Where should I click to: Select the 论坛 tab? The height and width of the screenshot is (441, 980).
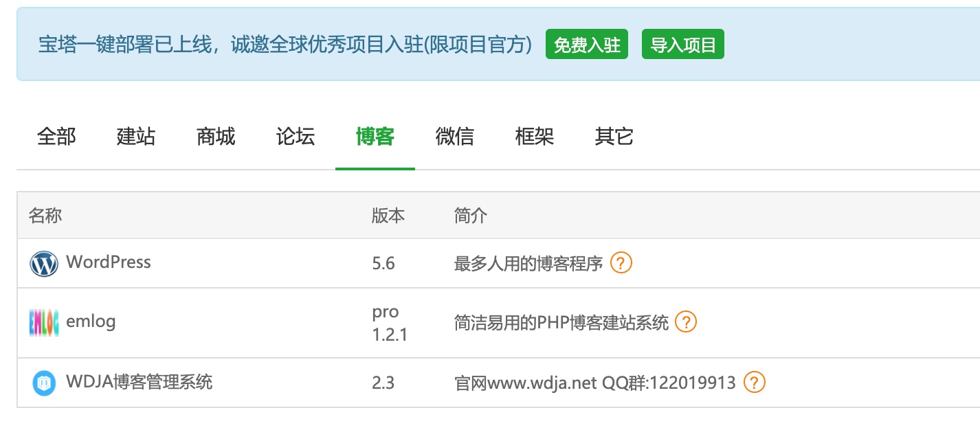click(296, 137)
